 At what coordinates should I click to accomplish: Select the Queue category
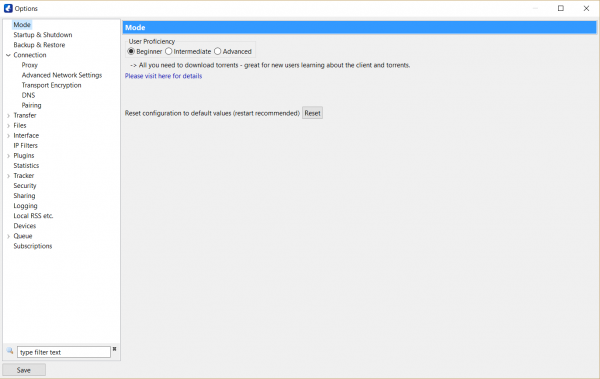(23, 236)
